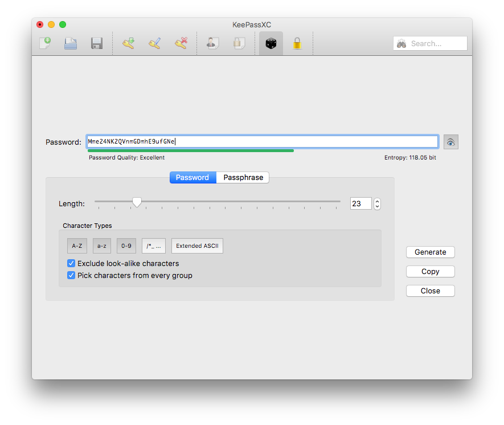Toggle 0-9 digit characters
The width and height of the screenshot is (504, 425).
pyautogui.click(x=126, y=246)
